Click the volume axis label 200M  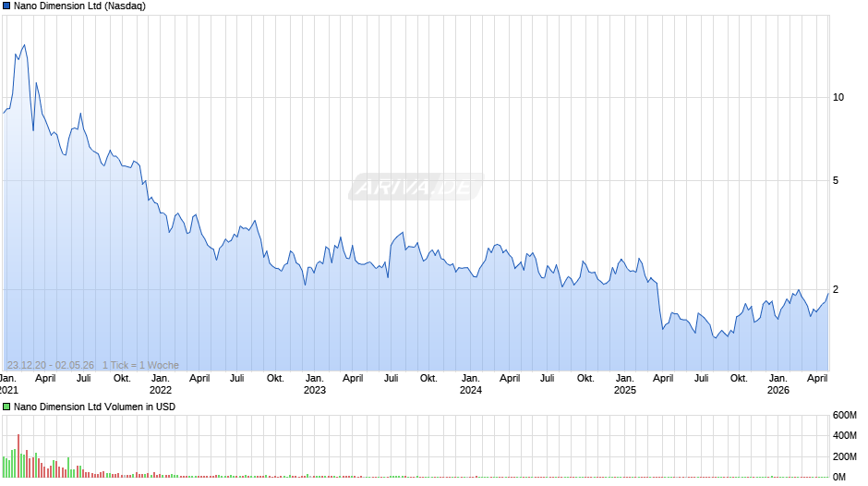pyautogui.click(x=844, y=456)
